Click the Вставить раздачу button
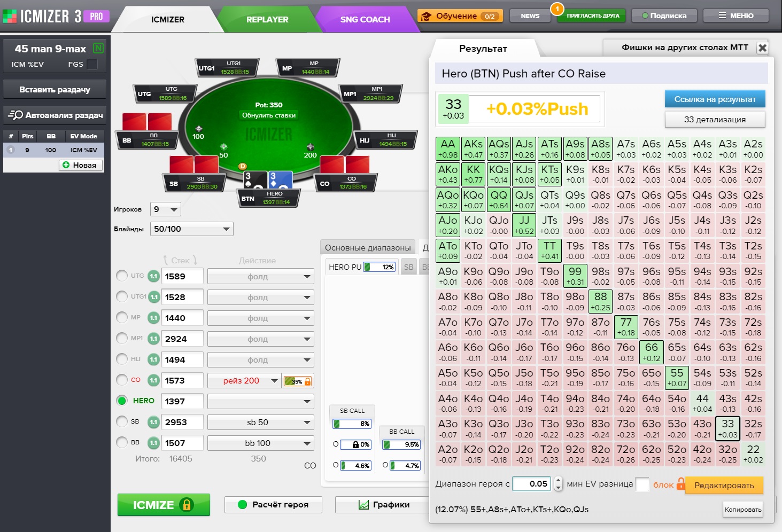This screenshot has width=782, height=532. tap(55, 89)
